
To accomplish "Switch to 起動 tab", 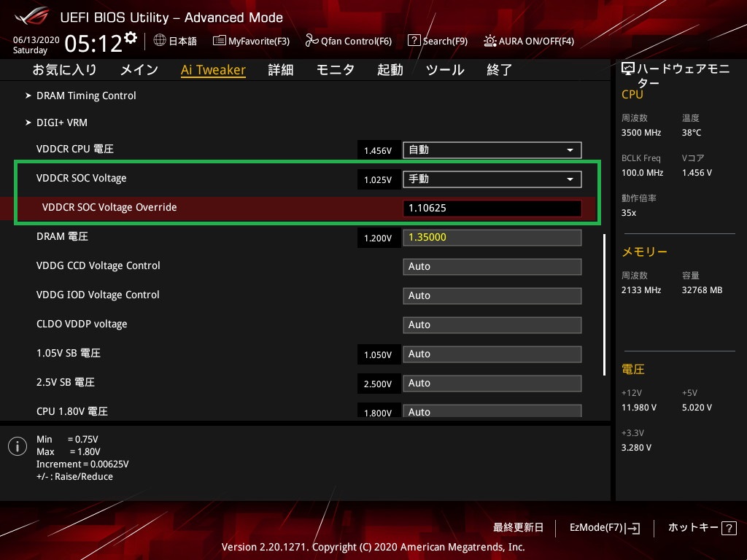I will pos(390,70).
